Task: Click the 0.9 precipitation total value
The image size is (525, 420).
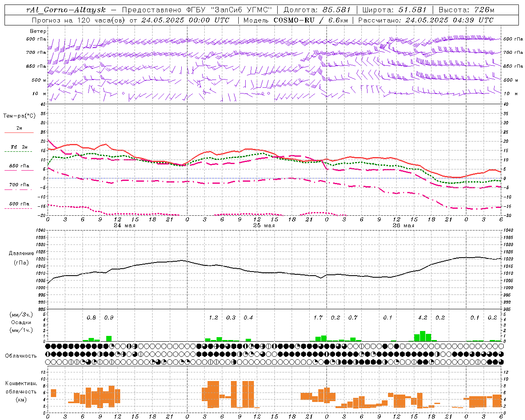Action: (109, 317)
